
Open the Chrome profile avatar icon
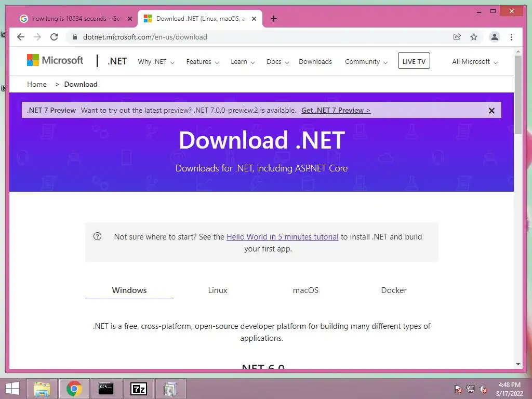(x=495, y=37)
